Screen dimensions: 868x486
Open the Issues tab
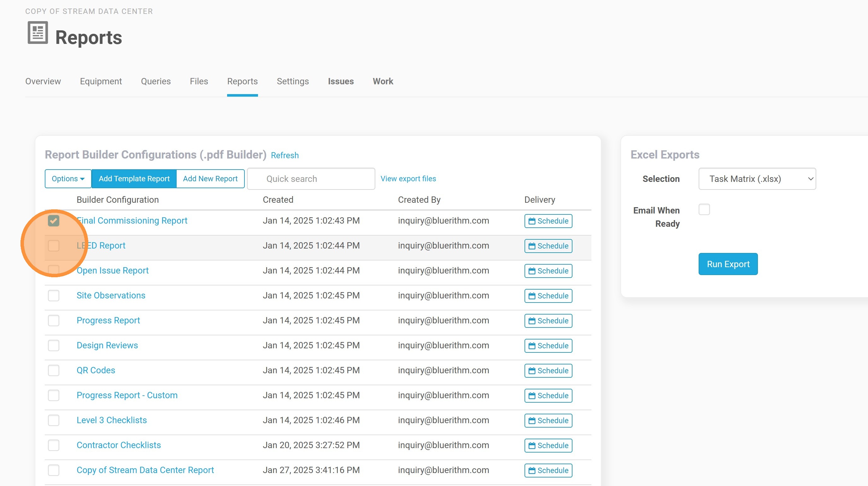point(341,81)
